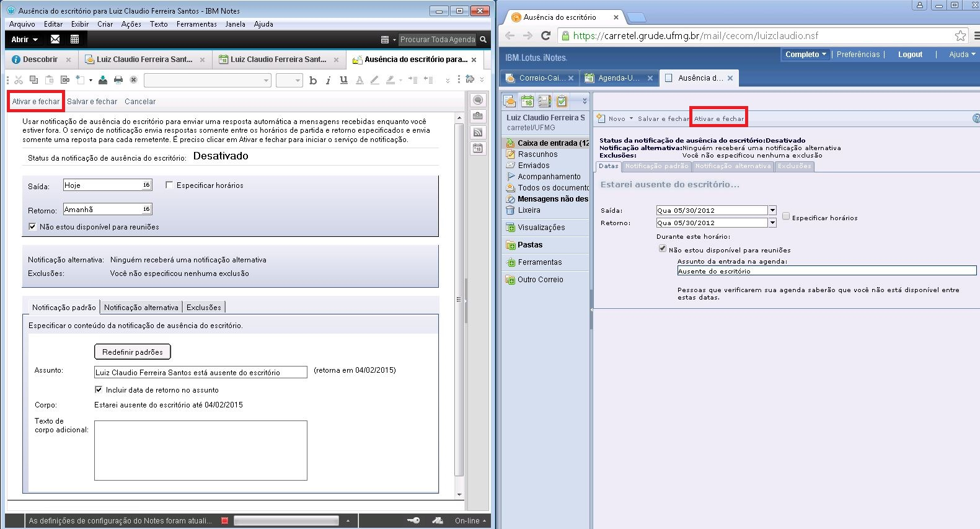Screen dimensions: 980x529
Task: Click the Texto de corpo adicional box
Action: pos(201,450)
